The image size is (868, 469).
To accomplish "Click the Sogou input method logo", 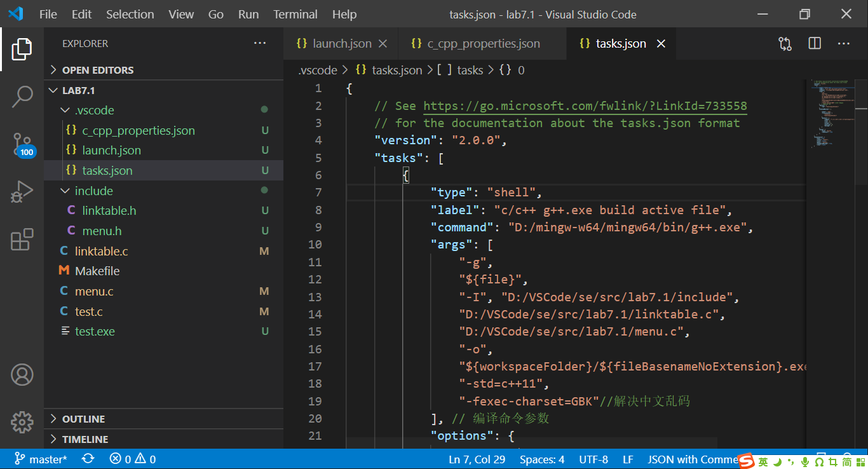I will [746, 461].
